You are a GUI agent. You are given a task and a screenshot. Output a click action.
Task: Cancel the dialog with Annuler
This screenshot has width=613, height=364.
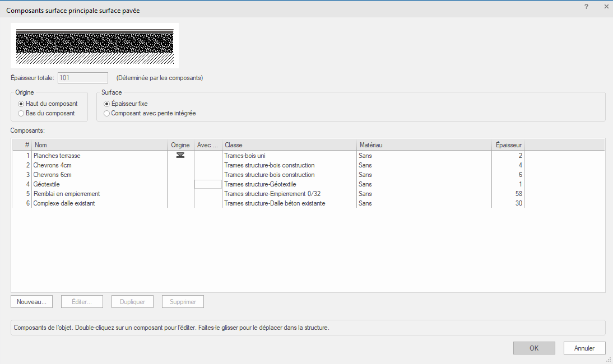[584, 348]
